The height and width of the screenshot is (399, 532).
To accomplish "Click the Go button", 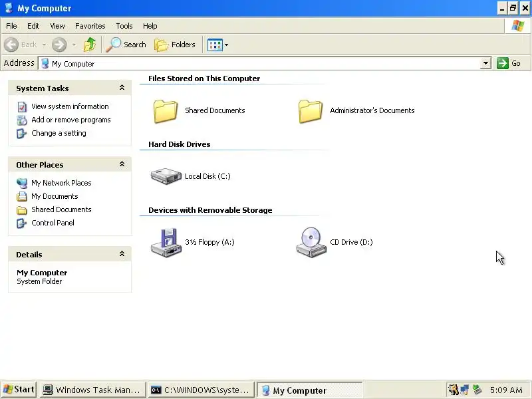I will [x=508, y=63].
